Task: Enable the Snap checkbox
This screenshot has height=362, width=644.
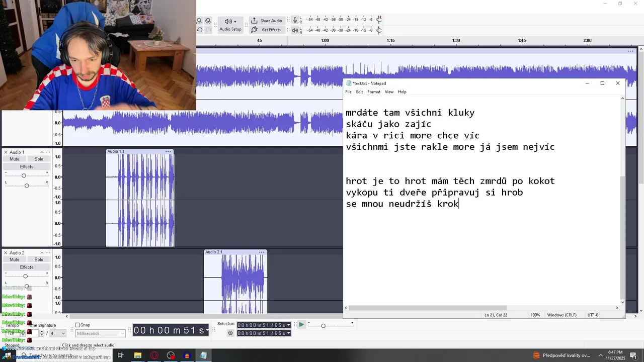Action: 78,325
